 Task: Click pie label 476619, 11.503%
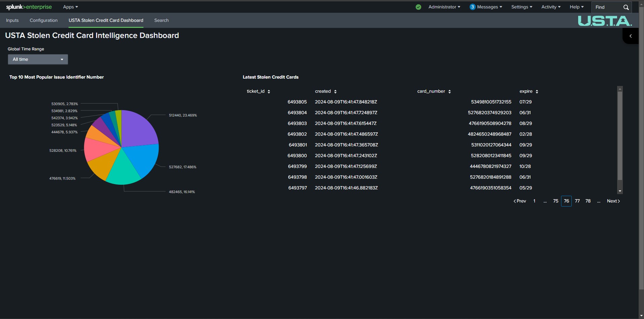click(x=62, y=179)
